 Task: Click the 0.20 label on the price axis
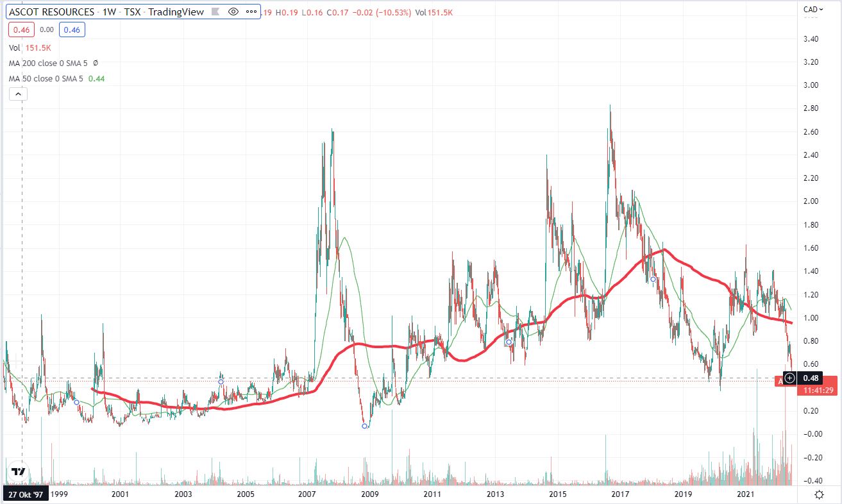tap(810, 411)
